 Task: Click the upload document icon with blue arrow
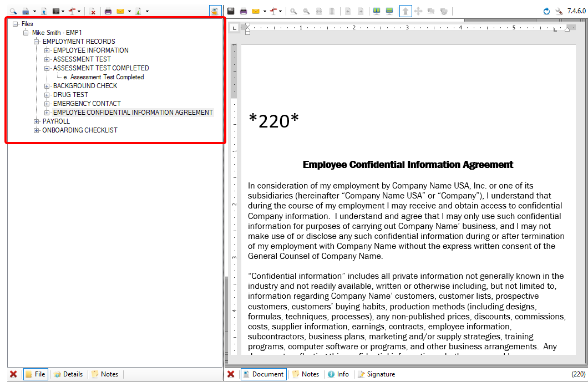[44, 11]
